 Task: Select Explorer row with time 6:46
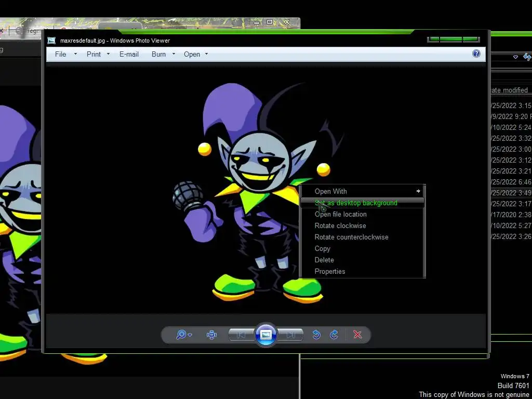(511, 182)
